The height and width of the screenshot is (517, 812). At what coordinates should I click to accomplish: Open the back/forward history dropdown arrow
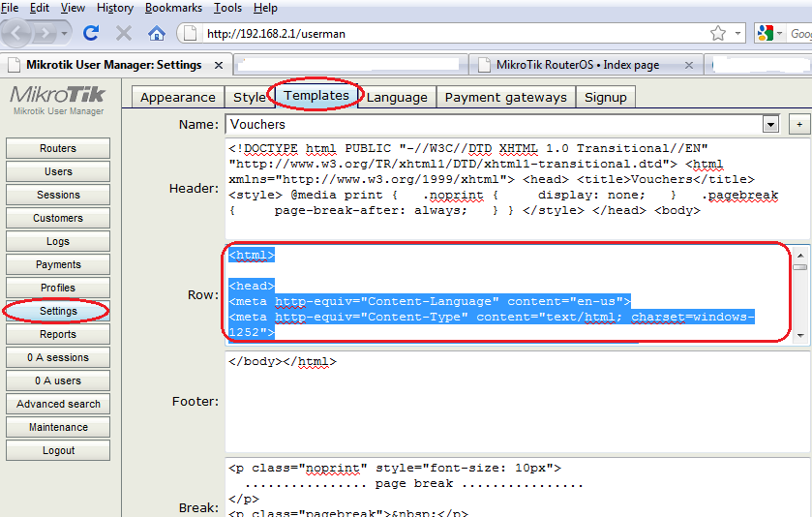(x=64, y=34)
